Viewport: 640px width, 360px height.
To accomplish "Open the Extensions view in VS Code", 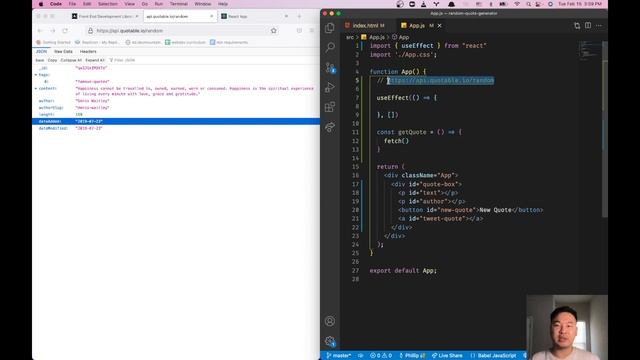I will (330, 107).
